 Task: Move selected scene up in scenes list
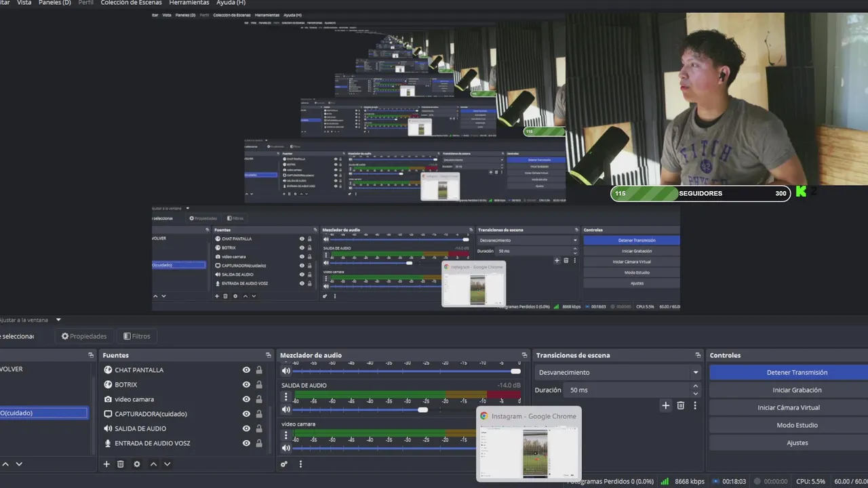tap(5, 464)
